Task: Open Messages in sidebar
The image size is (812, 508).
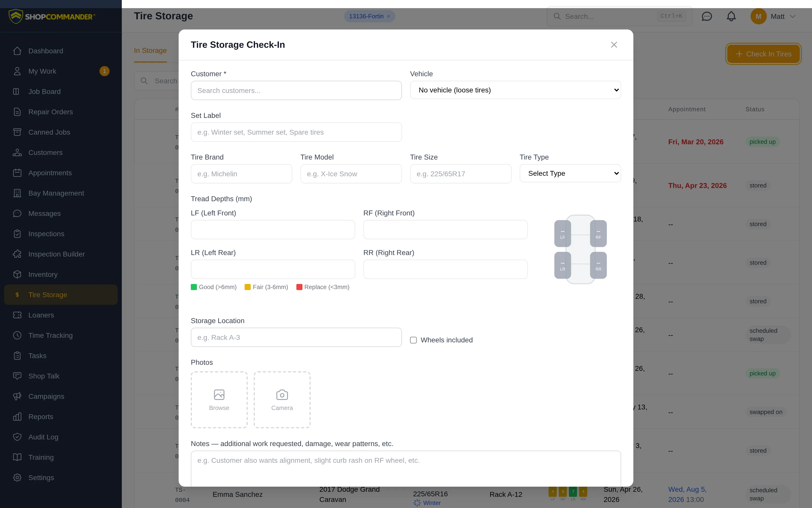Action: 61,213
